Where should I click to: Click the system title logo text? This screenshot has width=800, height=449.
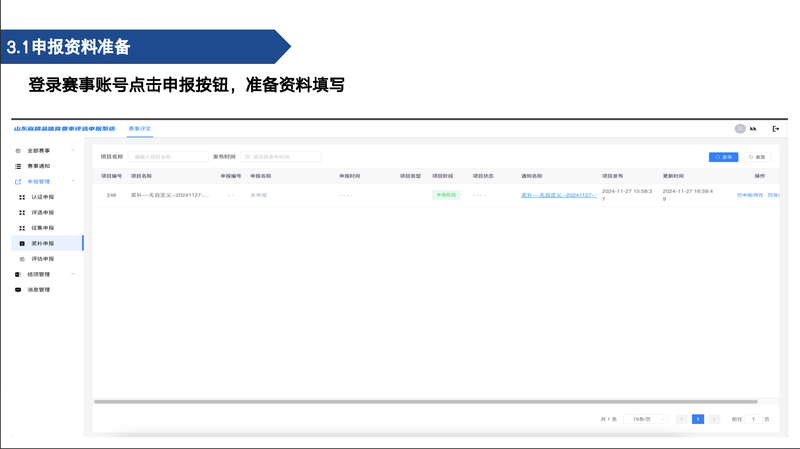click(65, 129)
